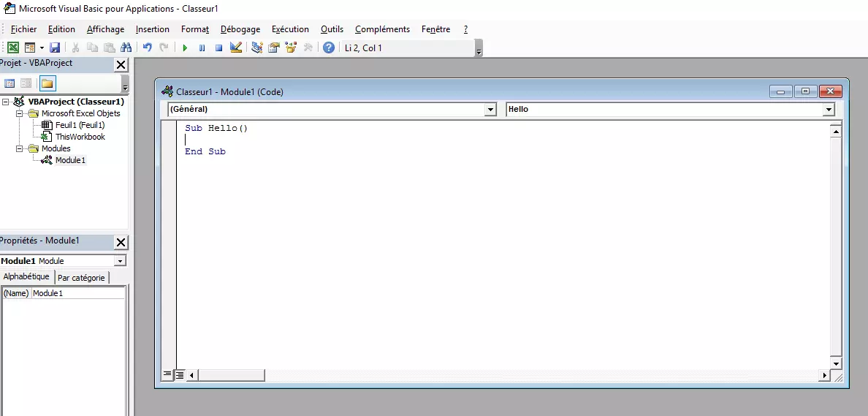The height and width of the screenshot is (416, 868).
Task: Toggle Design Mode ruler icon
Action: click(236, 48)
